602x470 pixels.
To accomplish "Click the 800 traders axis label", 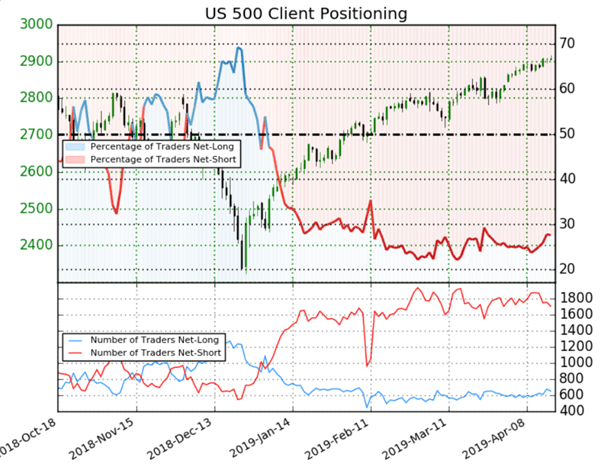I will [x=572, y=379].
